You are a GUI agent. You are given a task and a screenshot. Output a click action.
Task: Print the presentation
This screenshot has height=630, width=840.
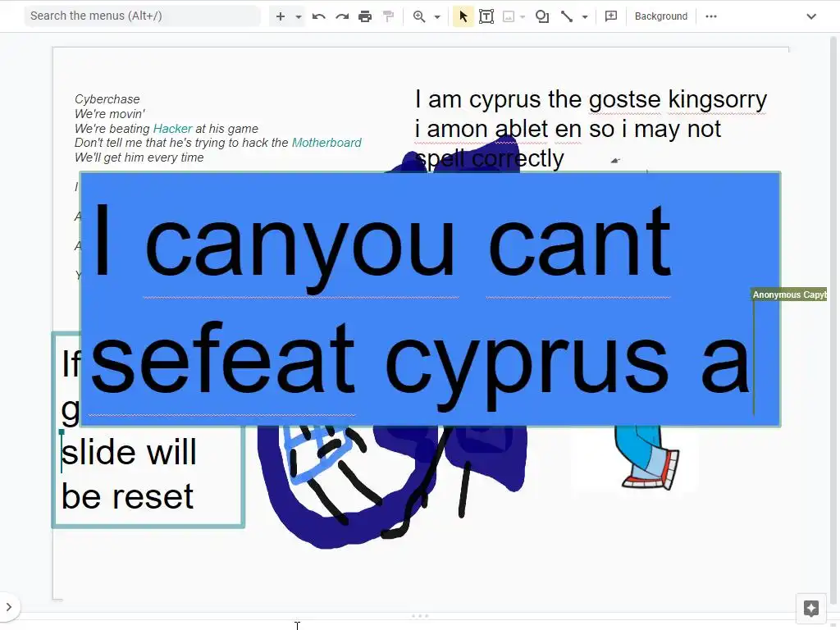pos(365,16)
